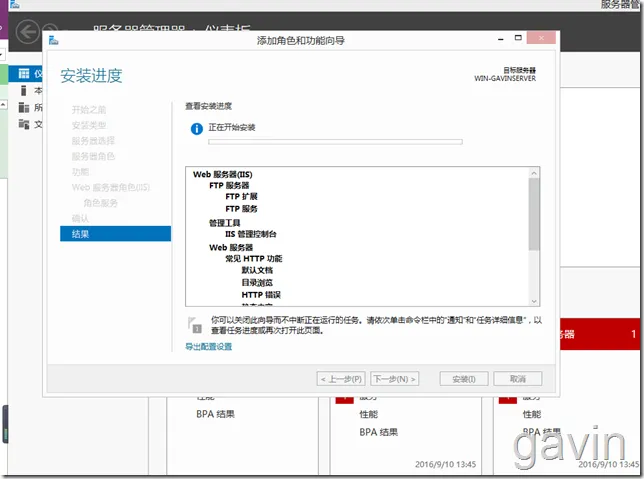This screenshot has width=644, height=479.
Task: Click Web 服务器(IIS) in feature list
Action: [223, 174]
